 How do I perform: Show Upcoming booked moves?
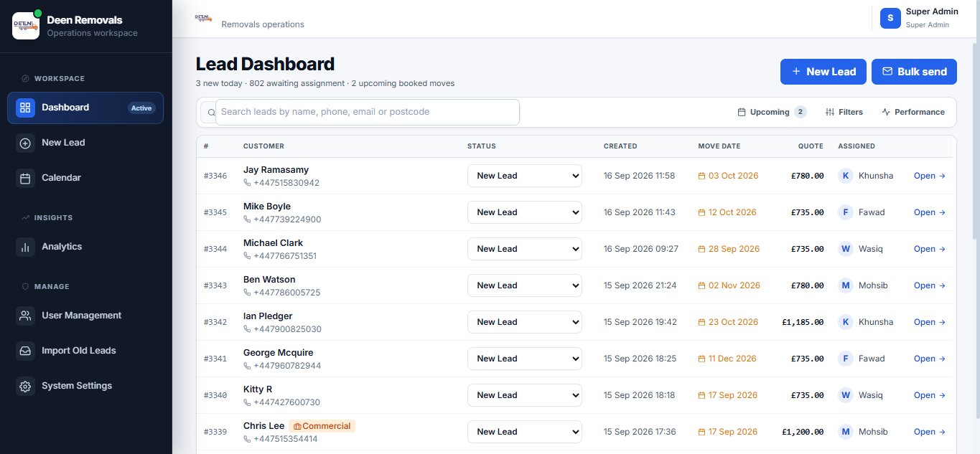click(772, 112)
